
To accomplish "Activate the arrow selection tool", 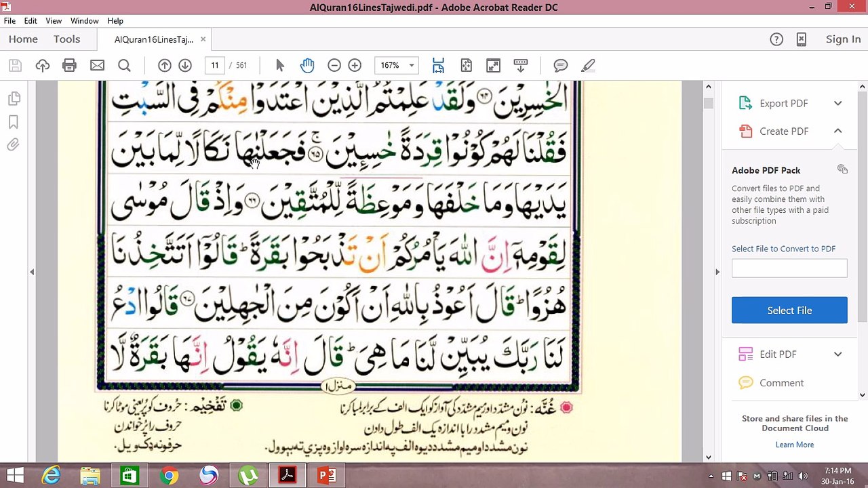I will click(x=280, y=65).
